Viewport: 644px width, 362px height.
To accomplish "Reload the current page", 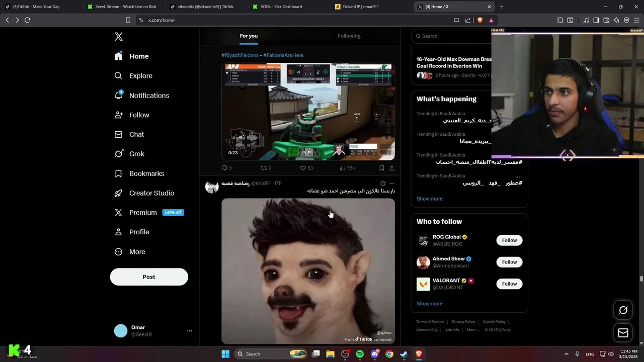I will point(28,20).
